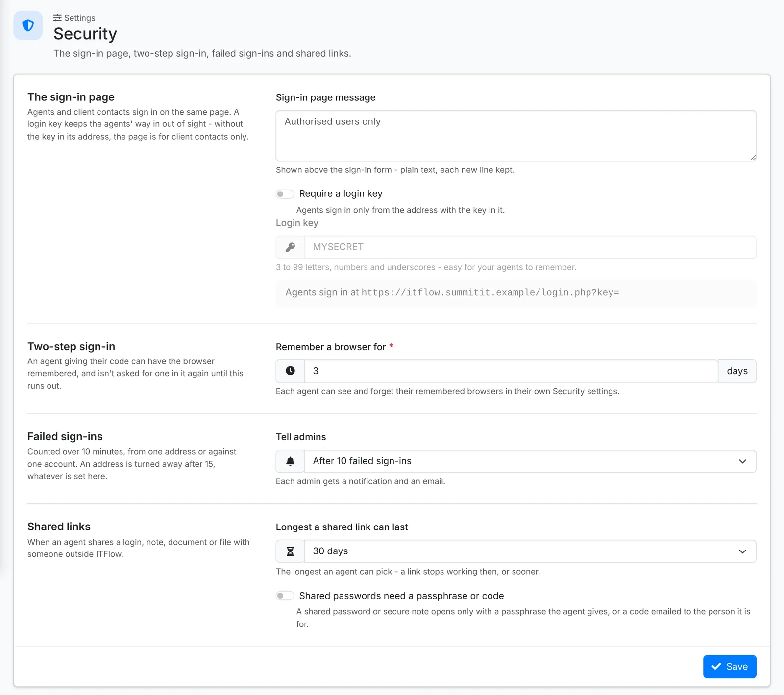Click the "Security" page title
This screenshot has width=784, height=695.
pos(85,34)
